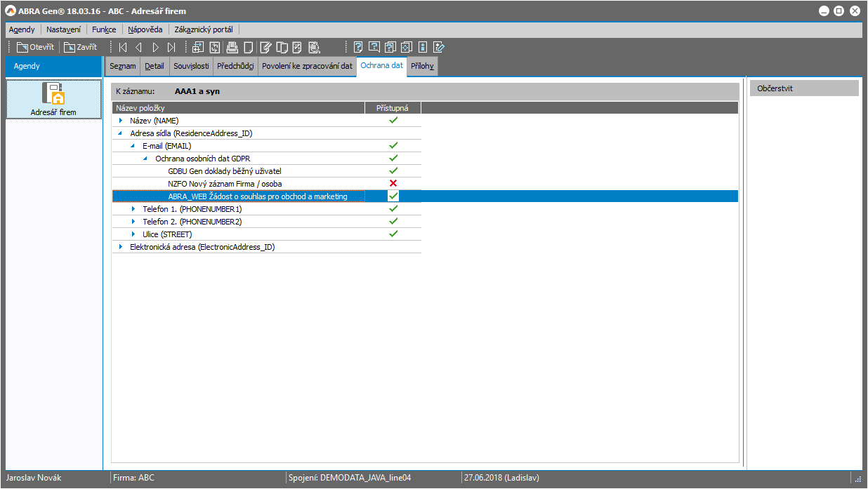868x489 pixels.
Task: Toggle red cross for NZFO Nový záznam
Action: pyautogui.click(x=393, y=184)
